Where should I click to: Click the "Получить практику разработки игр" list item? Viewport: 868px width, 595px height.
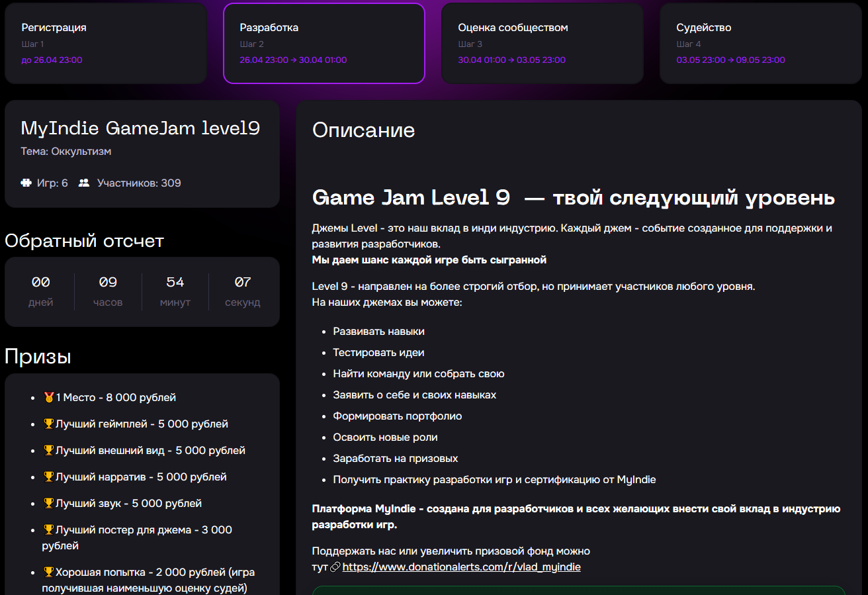click(495, 480)
